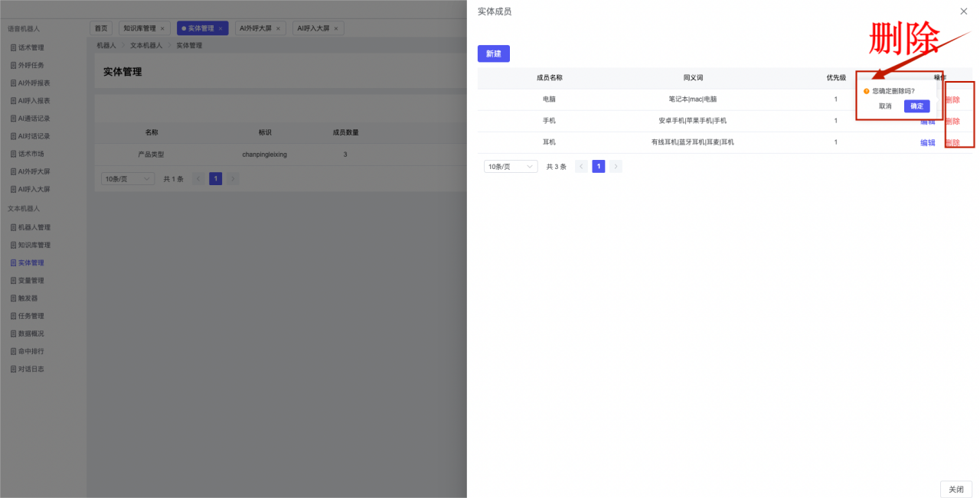Click the 新建 button in 实体成员 panel
980x498 pixels.
493,54
